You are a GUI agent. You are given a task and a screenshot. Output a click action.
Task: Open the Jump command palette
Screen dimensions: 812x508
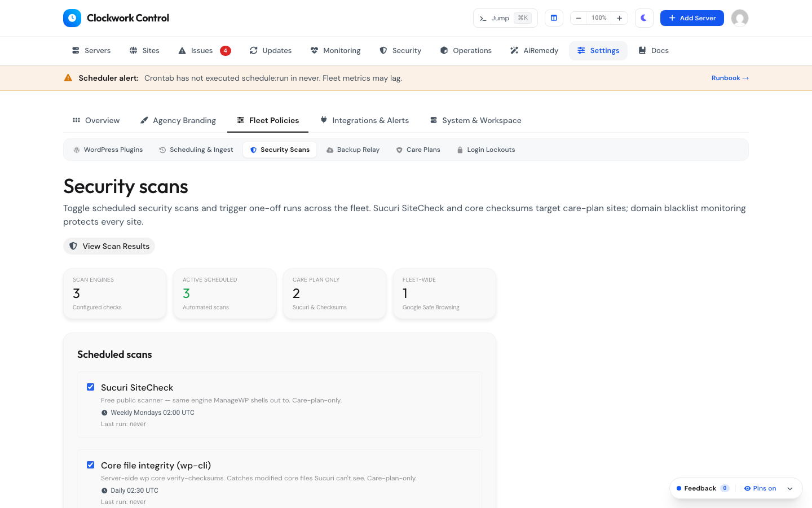click(505, 18)
